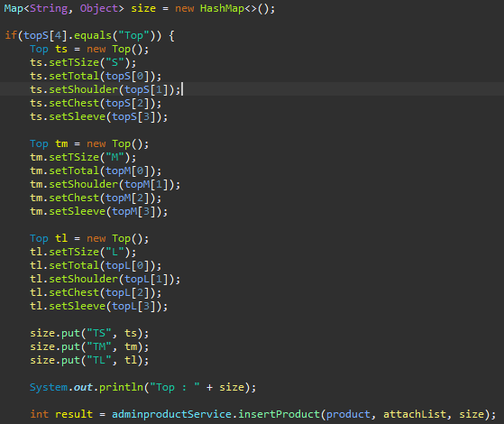504x424 pixels.
Task: Click 'insertProduct' method call
Action: tap(279, 414)
